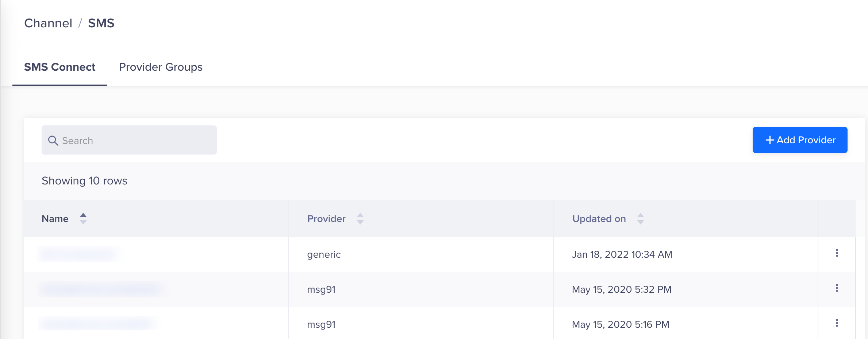Screen dimensions: 868x339
Task: Click the plus icon on Add Provider button
Action: pos(769,140)
